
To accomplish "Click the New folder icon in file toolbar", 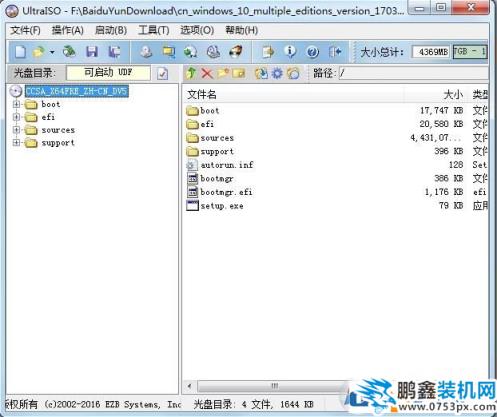I will 223,73.
